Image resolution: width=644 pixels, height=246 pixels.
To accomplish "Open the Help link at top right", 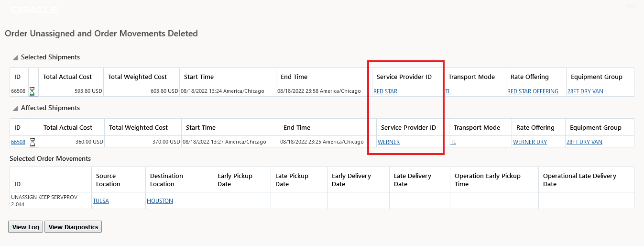I will pos(631,6).
